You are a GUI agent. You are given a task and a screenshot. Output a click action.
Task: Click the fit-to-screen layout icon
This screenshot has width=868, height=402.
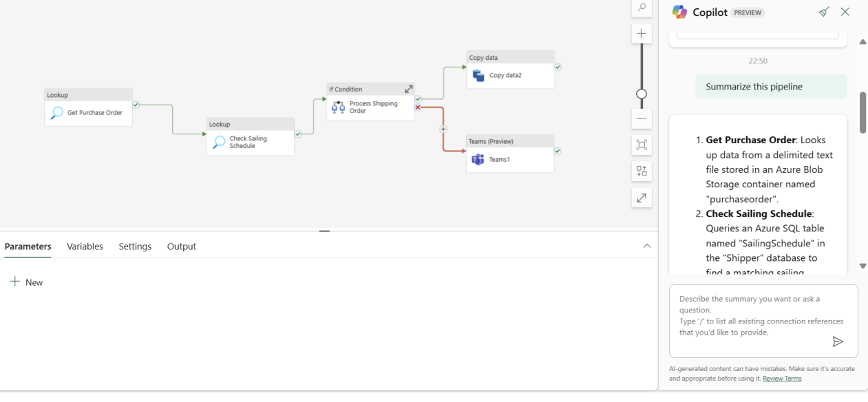click(x=641, y=145)
